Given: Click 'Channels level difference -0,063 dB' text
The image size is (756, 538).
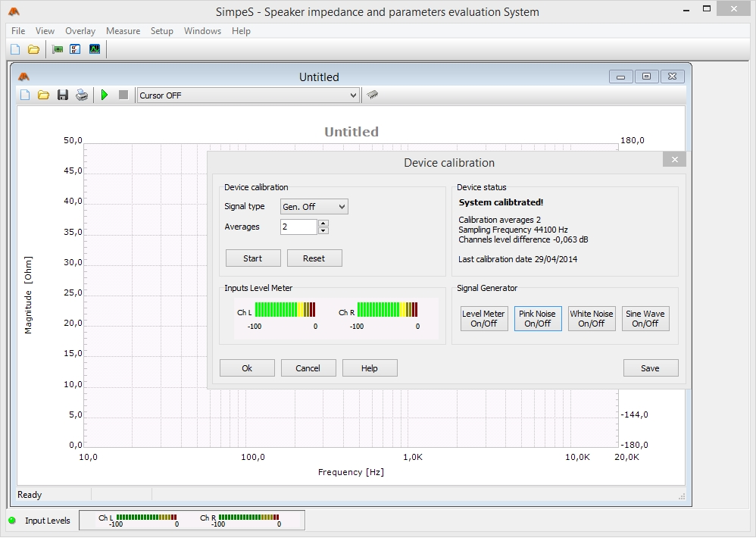Looking at the screenshot, I should (523, 239).
